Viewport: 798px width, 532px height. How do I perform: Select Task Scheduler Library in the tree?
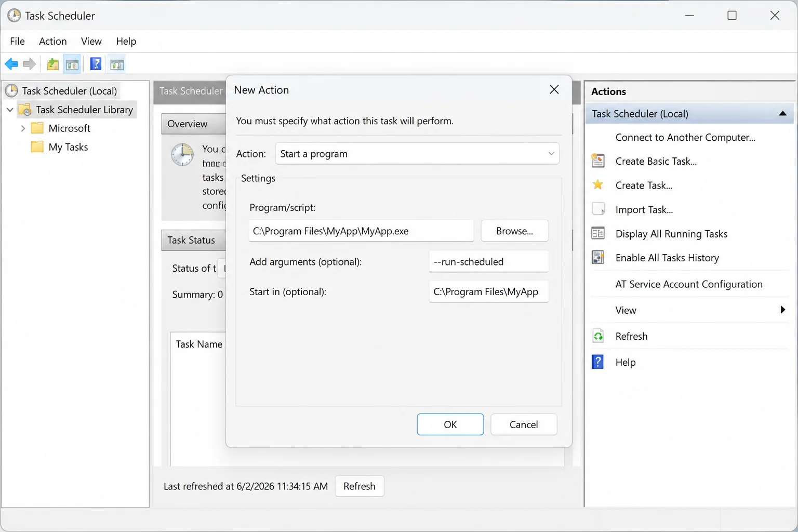click(x=85, y=110)
